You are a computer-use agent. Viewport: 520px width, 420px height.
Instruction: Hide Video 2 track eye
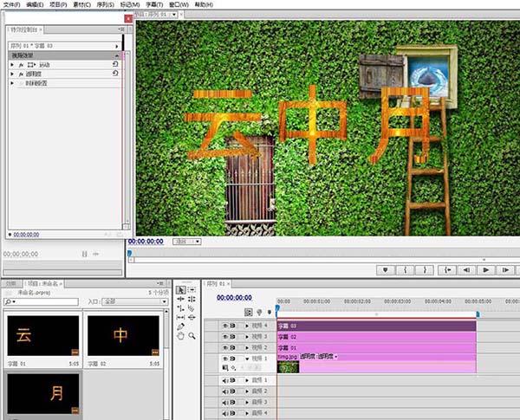click(x=225, y=348)
